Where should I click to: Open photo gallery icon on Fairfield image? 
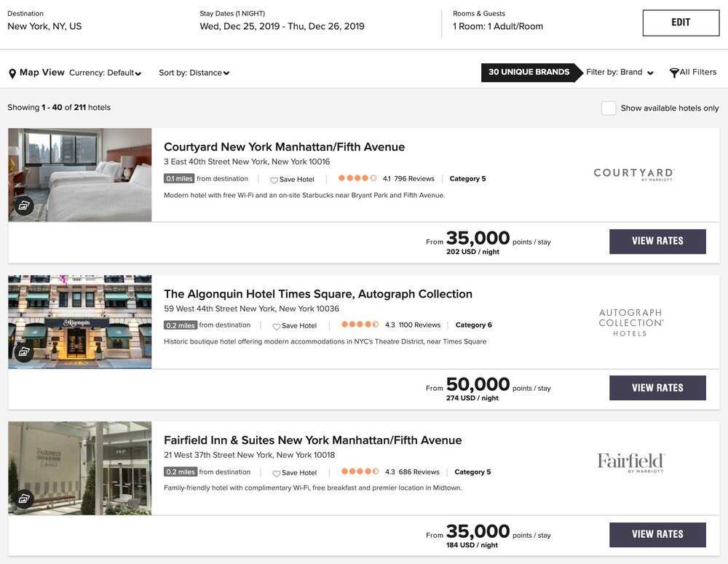[24, 499]
